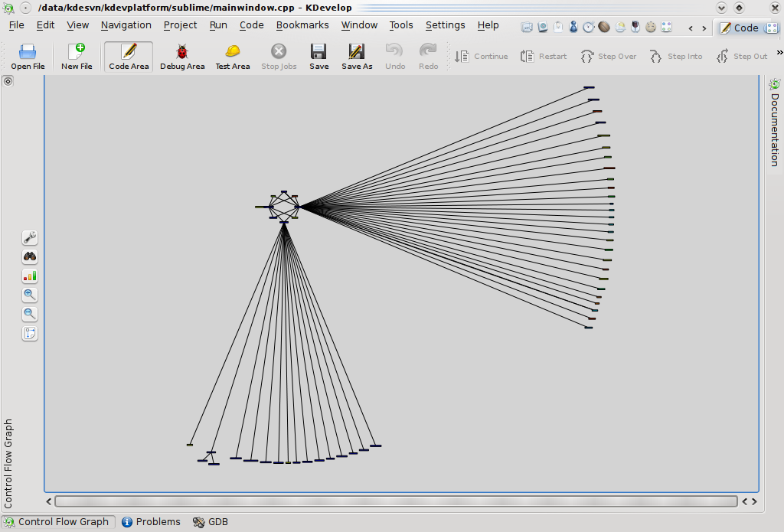Screen dimensions: 784x532
Task: Collapse the left sidebar with the circle toggle
Action: click(x=8, y=80)
